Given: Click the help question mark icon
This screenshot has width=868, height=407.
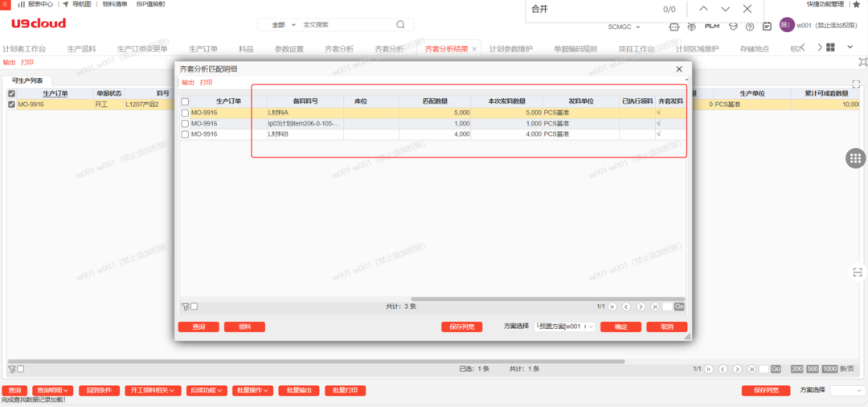Looking at the screenshot, I should coord(749,27).
